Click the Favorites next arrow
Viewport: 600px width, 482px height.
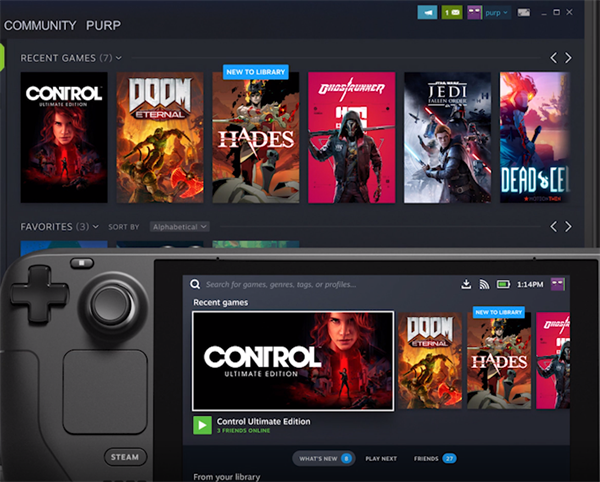(x=568, y=226)
